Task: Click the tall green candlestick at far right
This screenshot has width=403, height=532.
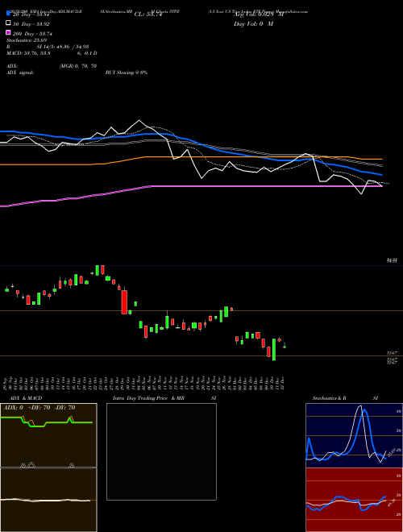Action: point(274,349)
